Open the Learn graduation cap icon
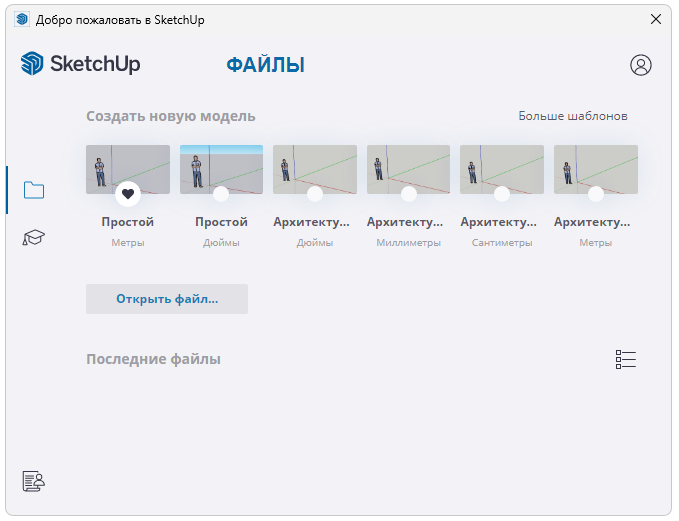 click(34, 237)
